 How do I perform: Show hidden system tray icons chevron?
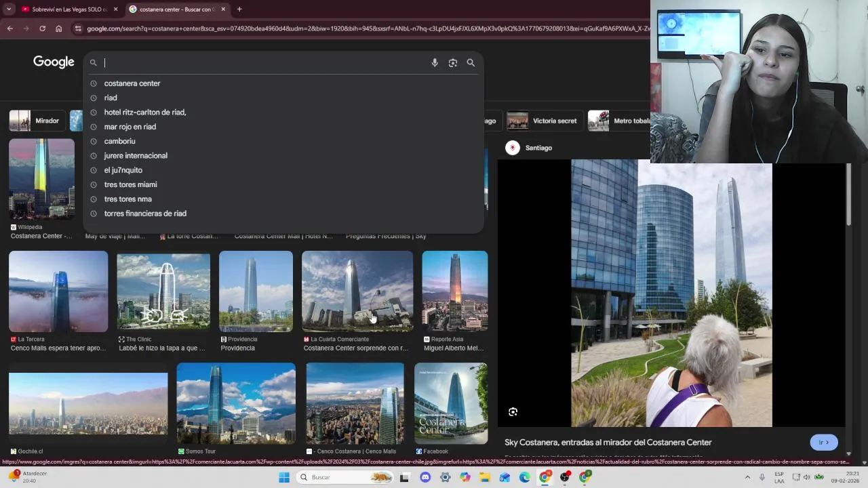coord(747,477)
